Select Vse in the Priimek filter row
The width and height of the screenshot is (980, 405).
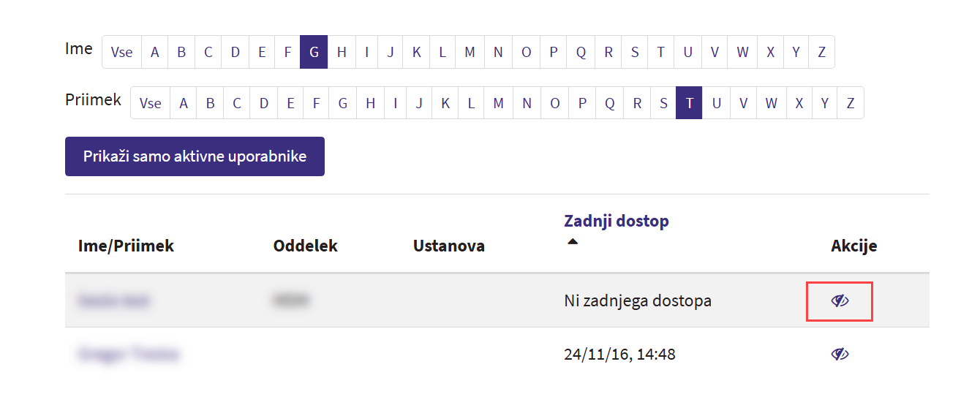(x=150, y=103)
